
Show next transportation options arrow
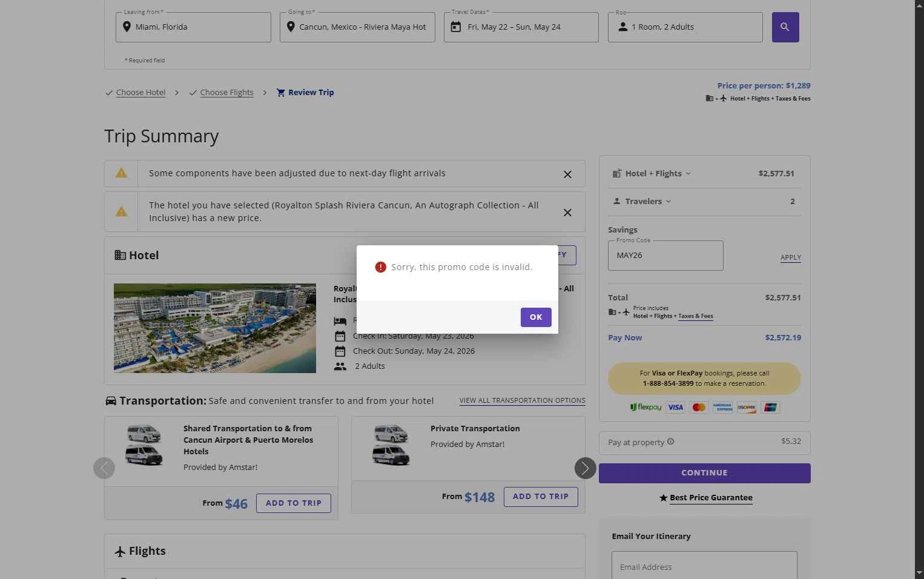585,468
